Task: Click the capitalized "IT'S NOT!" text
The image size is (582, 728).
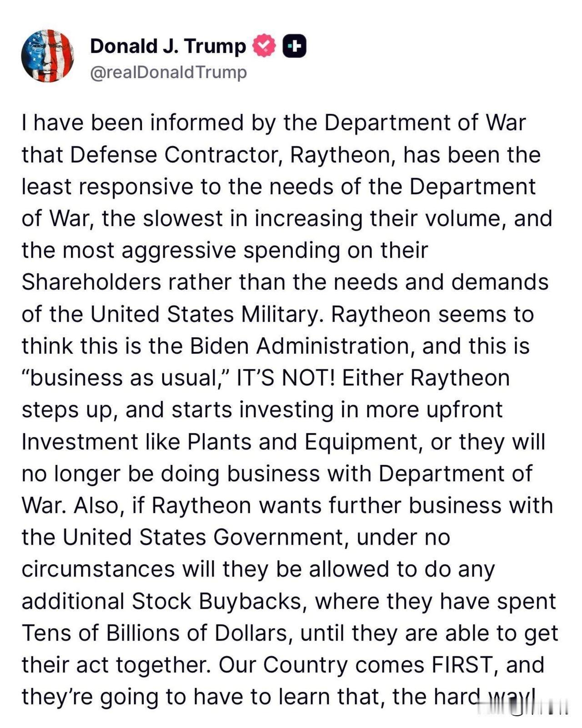Action: click(x=286, y=378)
